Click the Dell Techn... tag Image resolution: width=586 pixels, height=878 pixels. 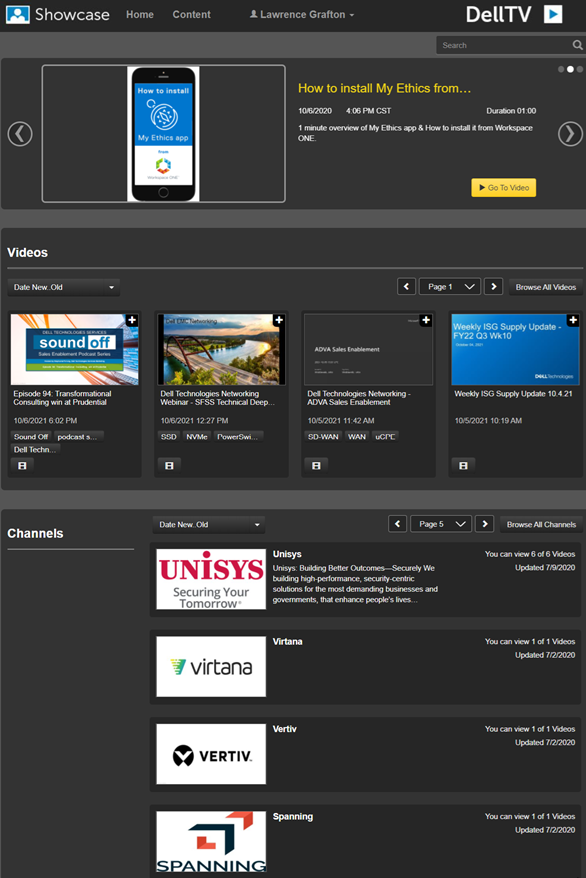coord(35,449)
